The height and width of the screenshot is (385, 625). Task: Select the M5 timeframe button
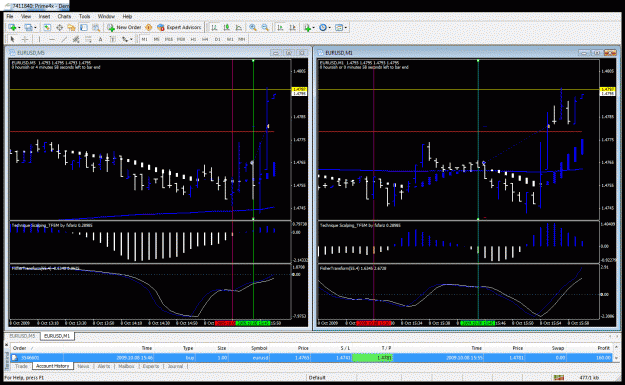(x=156, y=39)
